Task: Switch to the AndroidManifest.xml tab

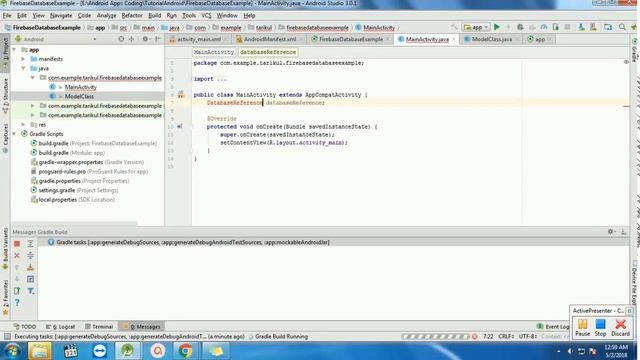Action: click(269, 39)
